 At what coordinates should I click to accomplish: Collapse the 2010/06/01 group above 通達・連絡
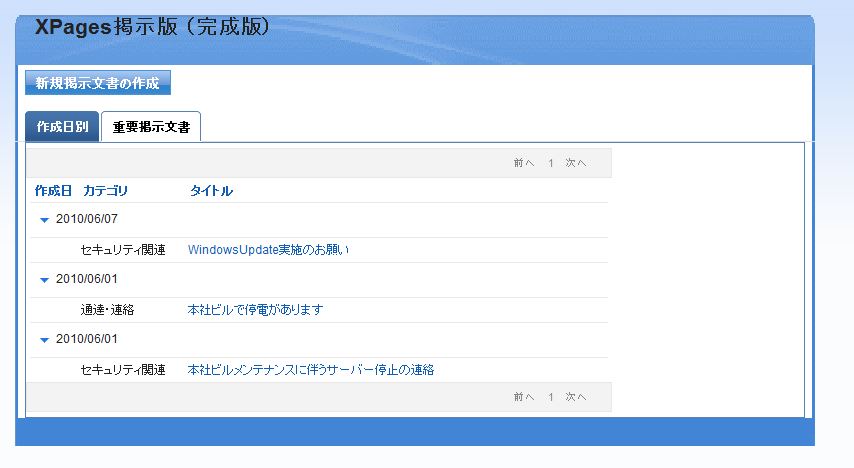point(44,280)
